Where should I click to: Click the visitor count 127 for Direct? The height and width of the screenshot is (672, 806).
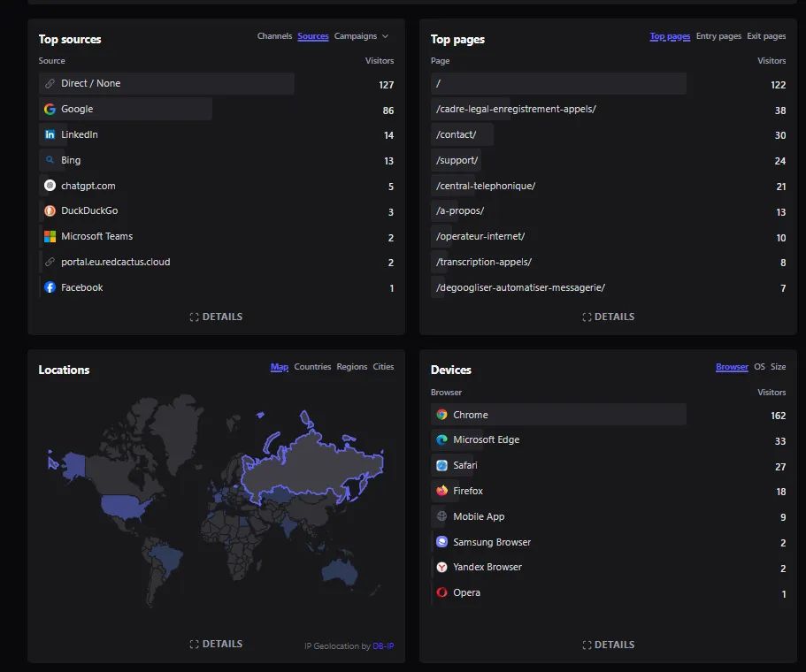tap(386, 85)
